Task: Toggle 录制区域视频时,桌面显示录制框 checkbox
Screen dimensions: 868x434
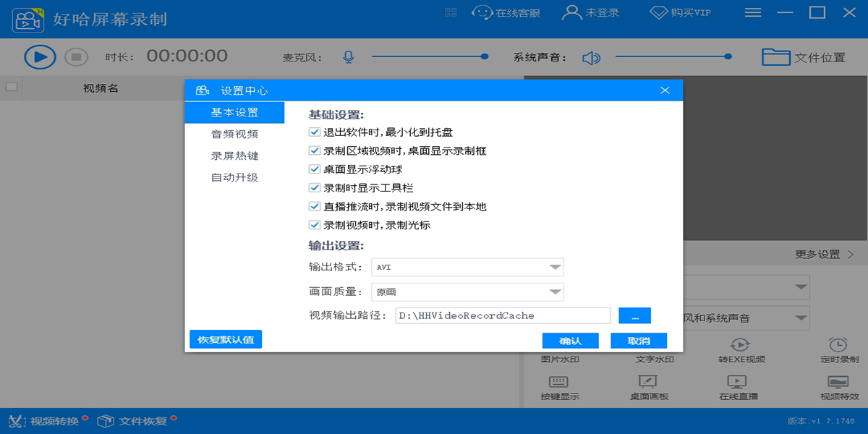Action: (x=314, y=151)
